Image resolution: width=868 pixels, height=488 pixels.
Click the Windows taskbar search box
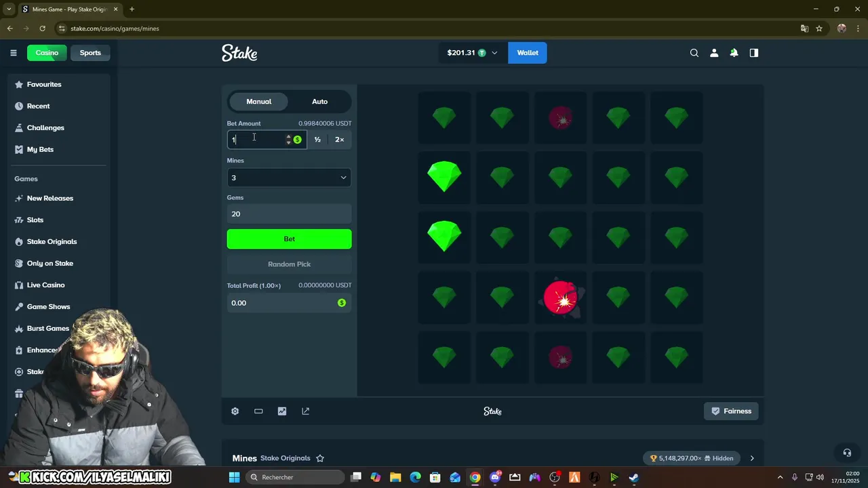[294, 477]
